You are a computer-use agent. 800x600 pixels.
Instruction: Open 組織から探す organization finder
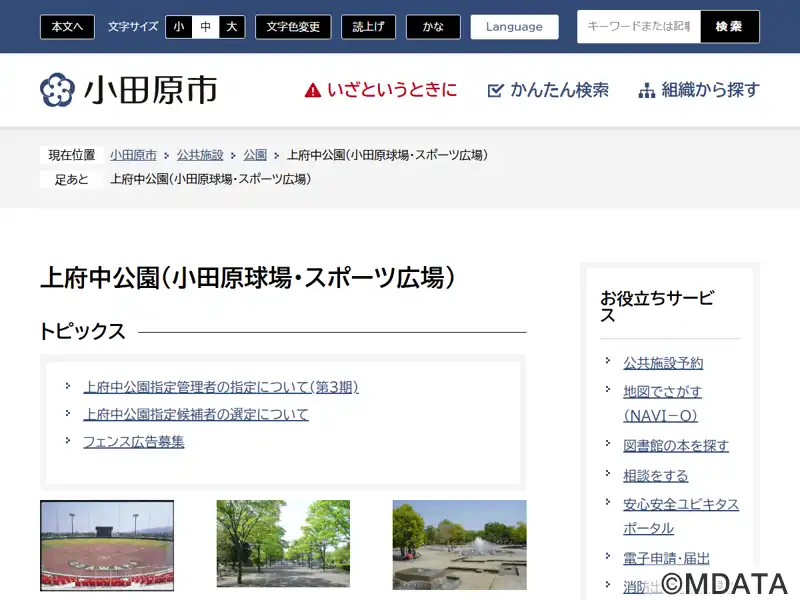point(699,90)
